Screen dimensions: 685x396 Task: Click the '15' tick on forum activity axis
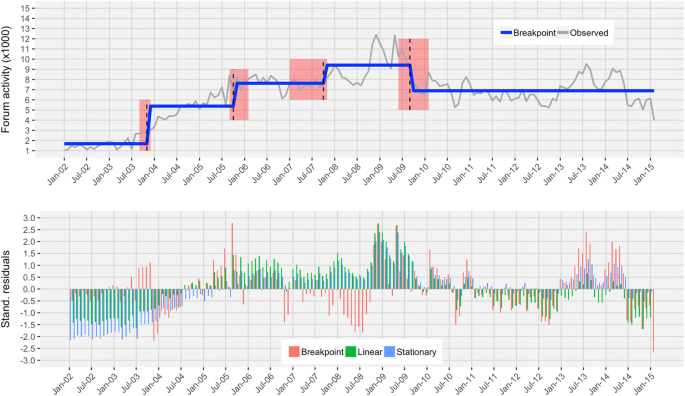(x=25, y=8)
